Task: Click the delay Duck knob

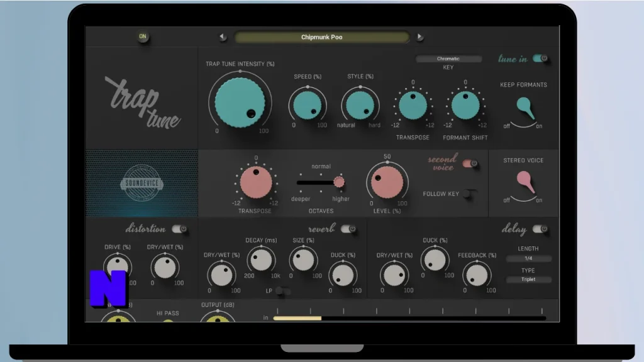Action: [x=435, y=260]
